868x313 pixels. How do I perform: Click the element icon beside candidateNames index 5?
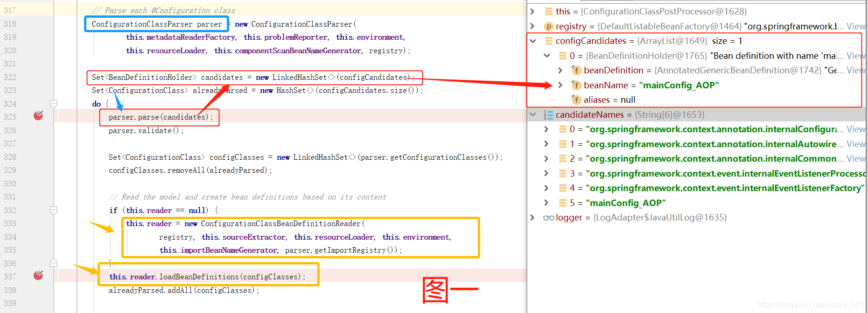click(x=563, y=203)
